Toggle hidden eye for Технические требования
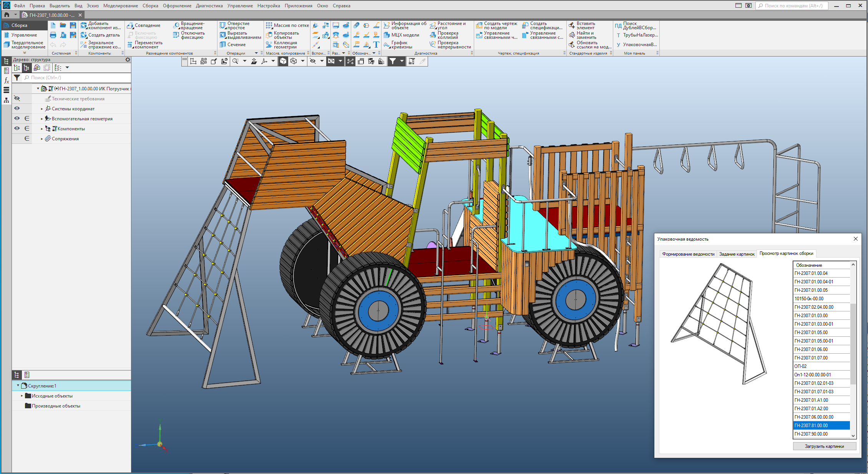Screen dimensions: 868x474 click(17, 98)
